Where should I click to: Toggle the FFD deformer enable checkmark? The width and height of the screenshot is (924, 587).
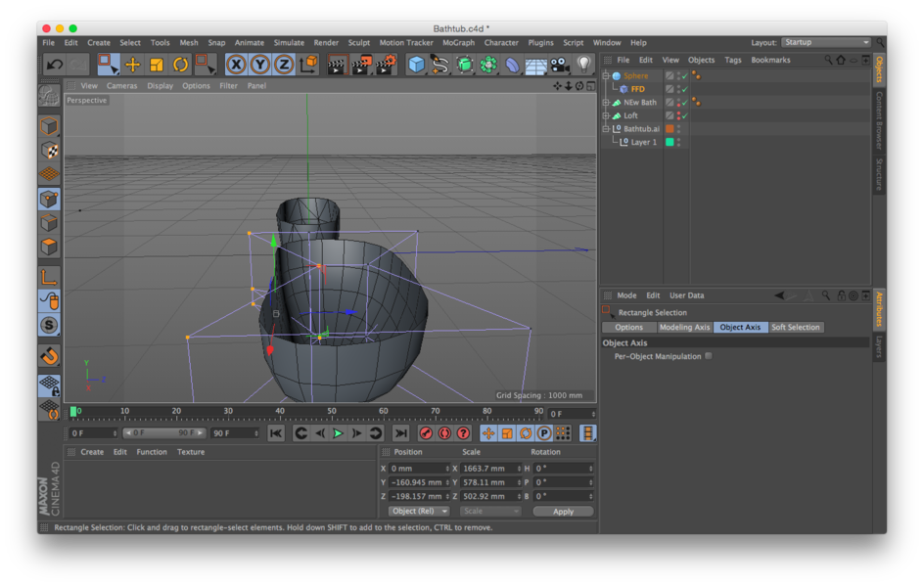point(685,89)
